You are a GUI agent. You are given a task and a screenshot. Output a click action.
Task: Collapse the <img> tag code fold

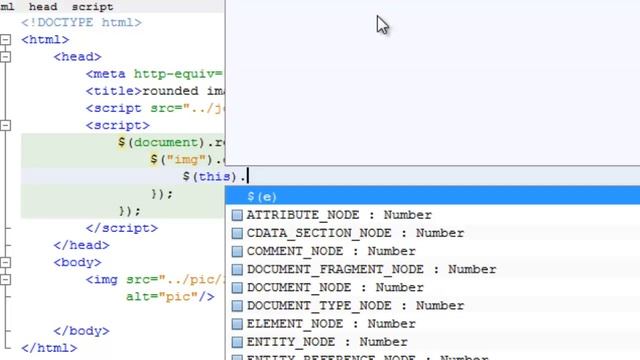[x=5, y=280]
